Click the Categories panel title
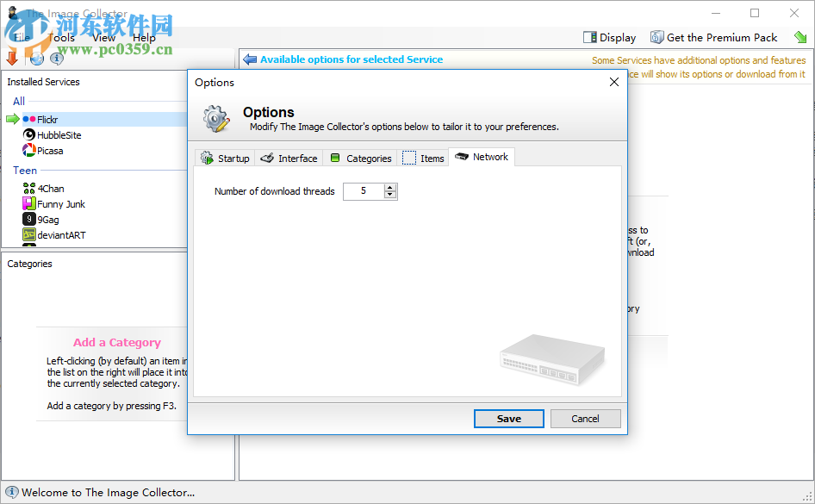815x504 pixels. pos(29,264)
